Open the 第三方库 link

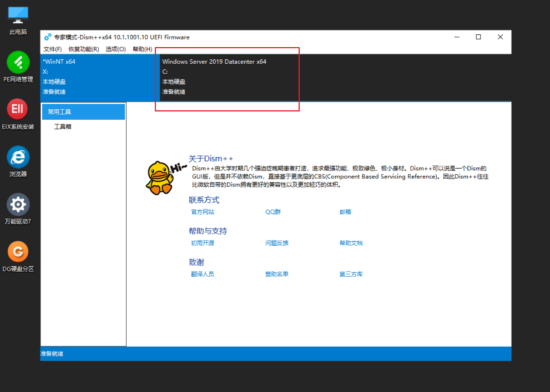[x=351, y=274]
